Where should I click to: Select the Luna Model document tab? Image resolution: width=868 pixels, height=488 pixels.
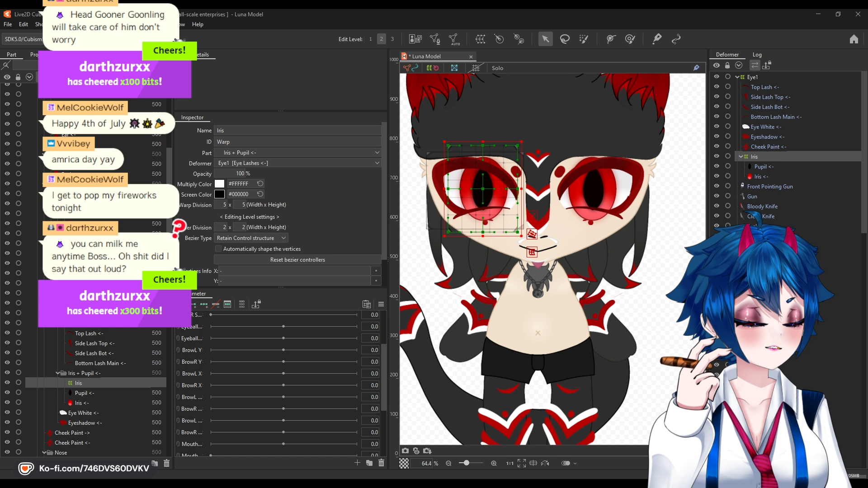click(438, 56)
